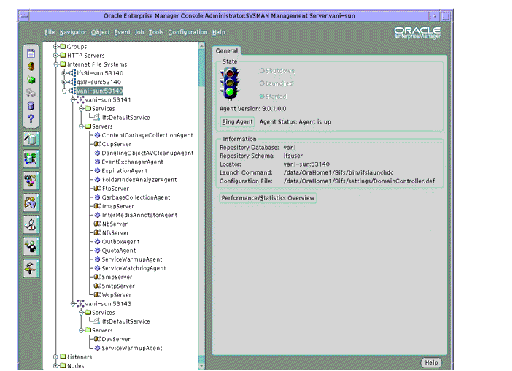
Task: Open the conductor figure drawer icon
Action: point(31,247)
